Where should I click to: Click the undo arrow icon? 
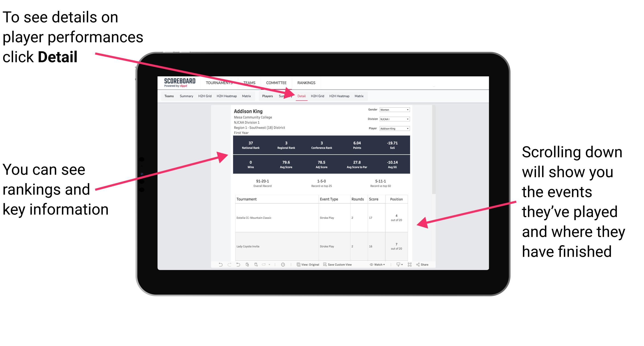point(218,267)
